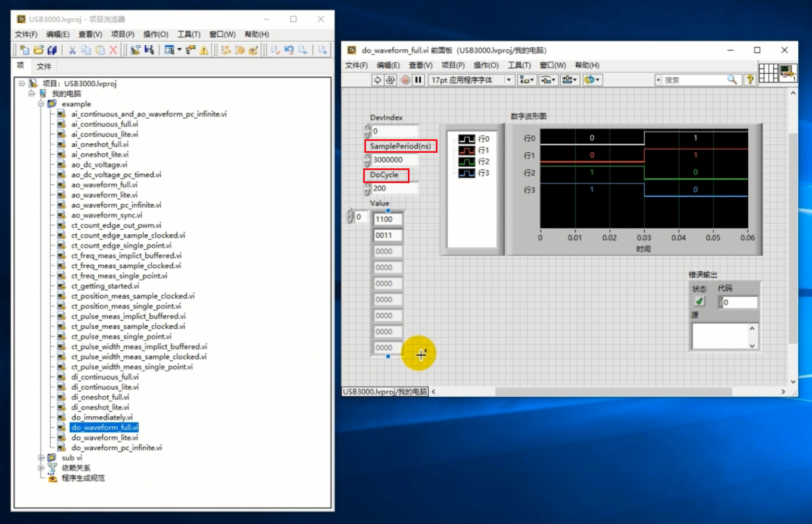Click the VI icon at the window's top right
The height and width of the screenshot is (524, 812).
(788, 73)
